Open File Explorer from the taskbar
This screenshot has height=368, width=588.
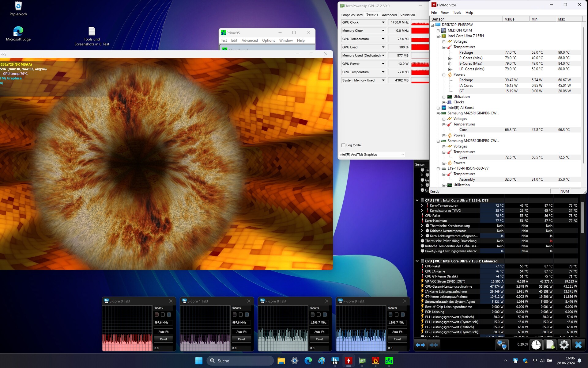281,361
